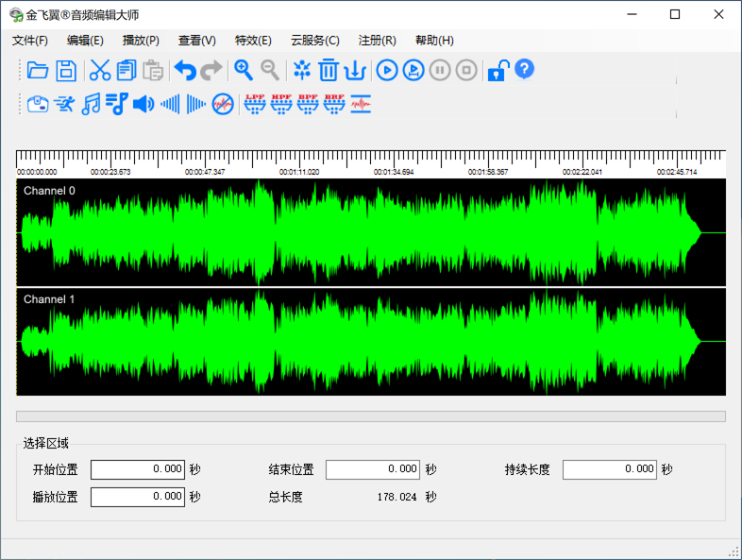Zoom in on the waveform
The height and width of the screenshot is (560, 742).
(244, 70)
